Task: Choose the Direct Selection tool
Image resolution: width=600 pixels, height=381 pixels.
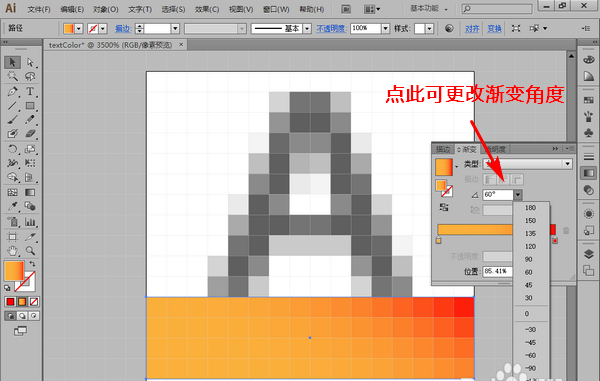Action: (x=30, y=62)
